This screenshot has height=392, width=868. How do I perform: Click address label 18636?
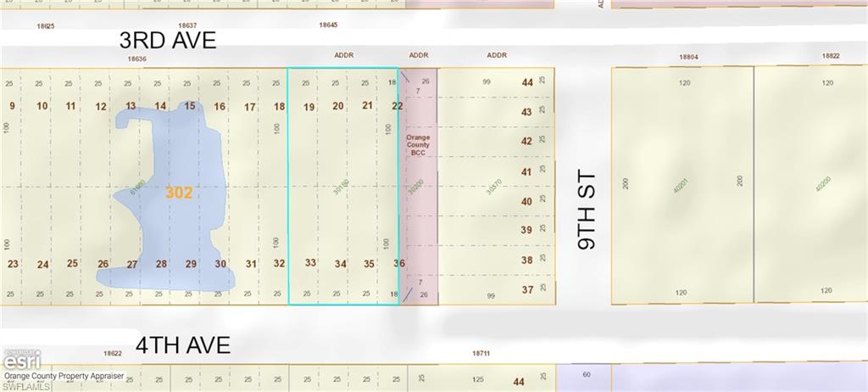coord(136,59)
